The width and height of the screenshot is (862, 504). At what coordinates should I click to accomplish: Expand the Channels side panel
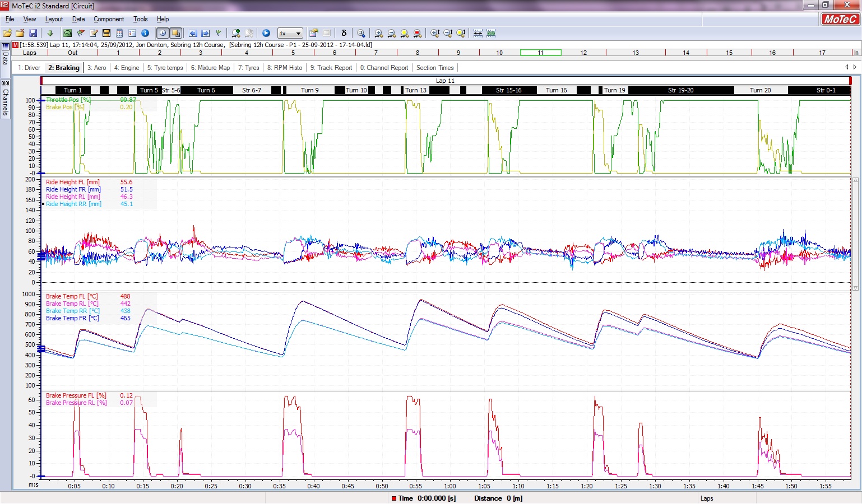(x=6, y=99)
